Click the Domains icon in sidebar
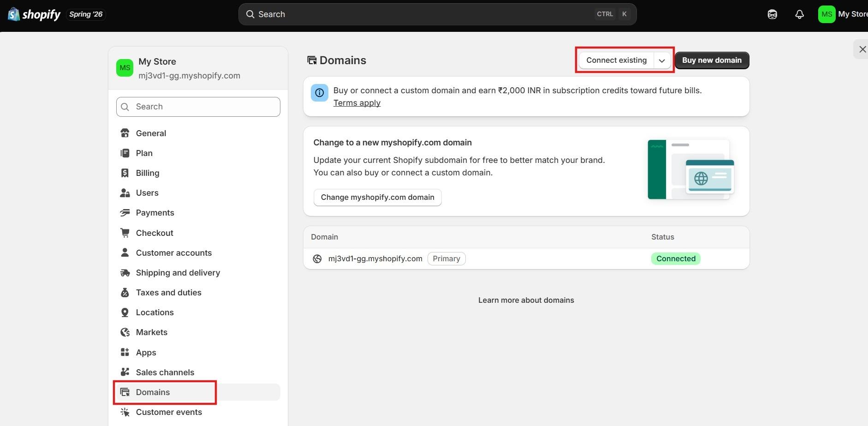This screenshot has height=426, width=868. (125, 392)
